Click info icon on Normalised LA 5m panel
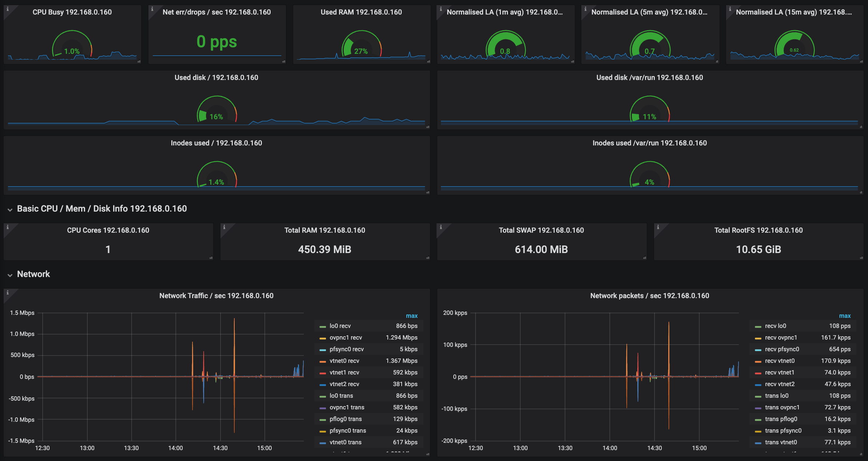 pos(585,9)
